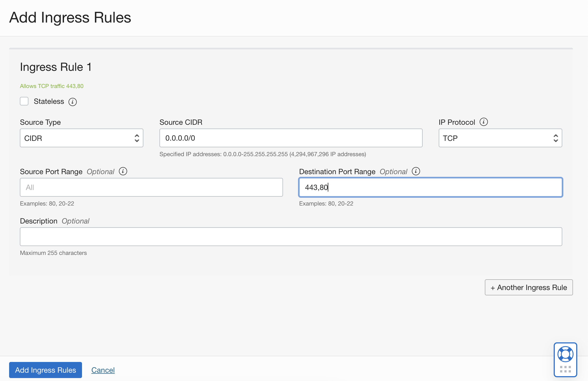Open the lifebuoy support help icon
The width and height of the screenshot is (588, 381).
(x=565, y=354)
